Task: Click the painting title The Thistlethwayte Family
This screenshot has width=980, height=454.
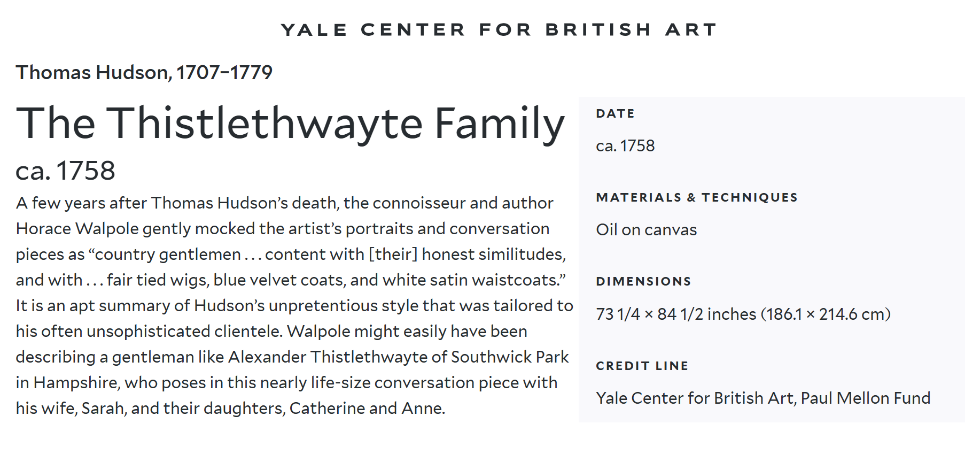Action: 290,124
